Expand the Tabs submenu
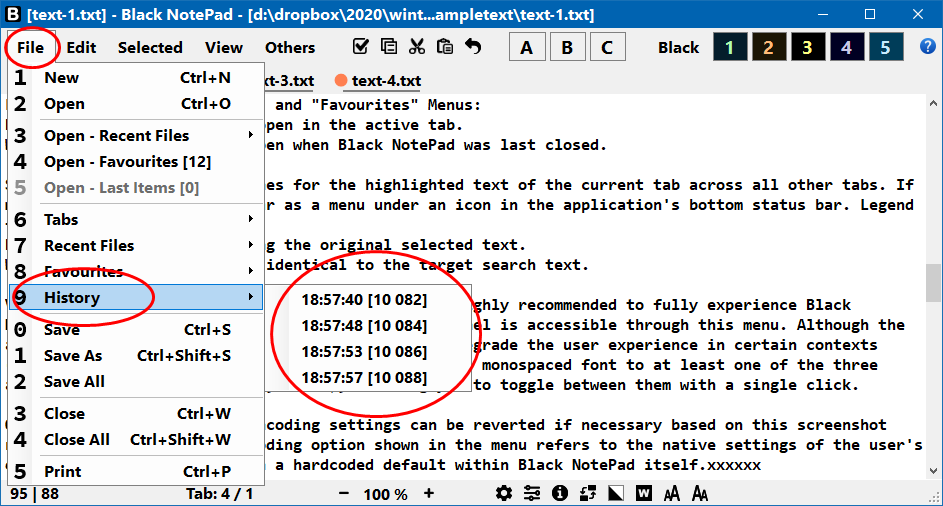This screenshot has height=506, width=943. pos(137,219)
